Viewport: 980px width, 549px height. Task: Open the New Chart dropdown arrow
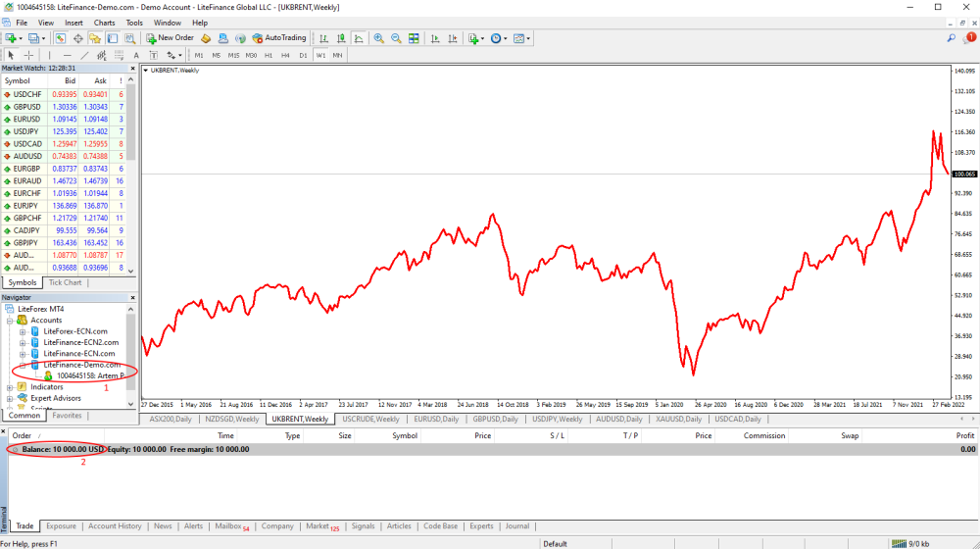coord(21,38)
